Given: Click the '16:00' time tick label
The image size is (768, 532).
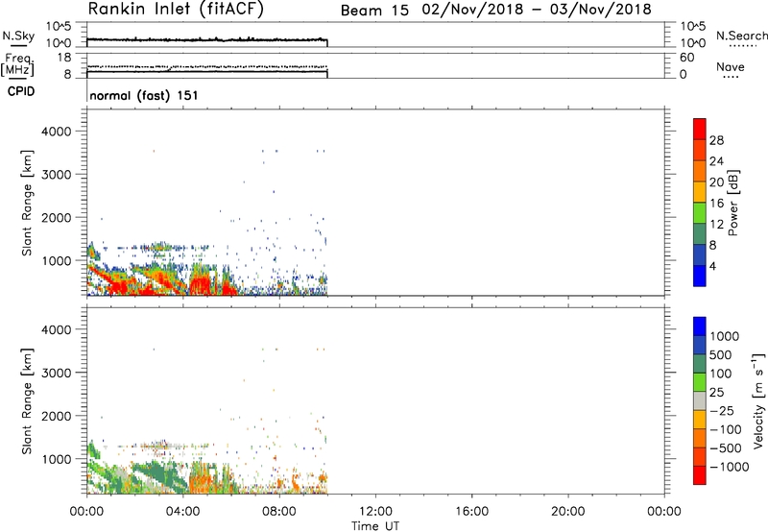Looking at the screenshot, I should pyautogui.click(x=471, y=512).
